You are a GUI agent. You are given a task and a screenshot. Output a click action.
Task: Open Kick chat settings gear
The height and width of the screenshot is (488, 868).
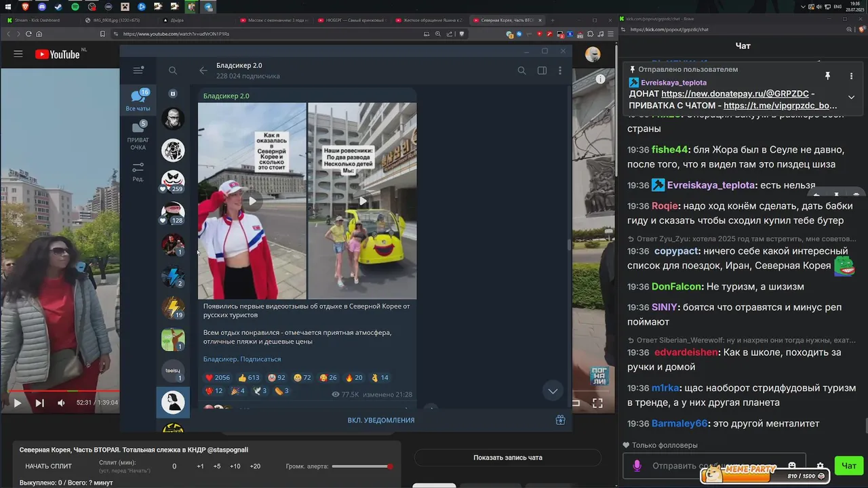(820, 466)
